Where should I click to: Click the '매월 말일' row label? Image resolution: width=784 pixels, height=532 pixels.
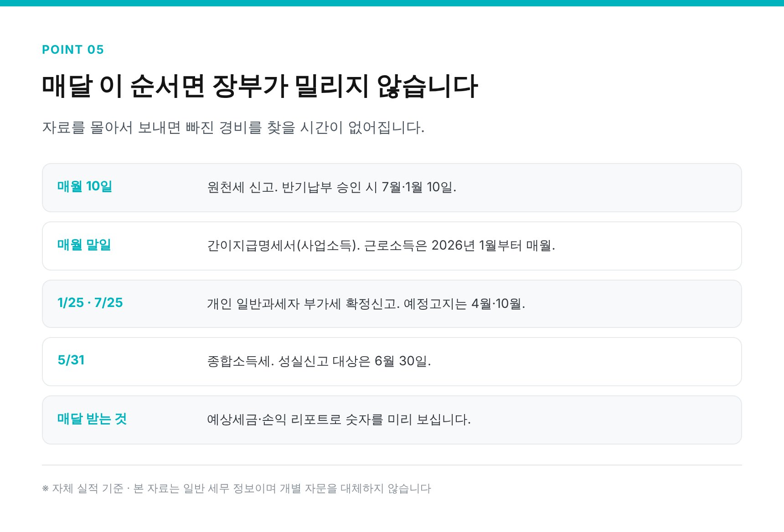[x=84, y=245]
